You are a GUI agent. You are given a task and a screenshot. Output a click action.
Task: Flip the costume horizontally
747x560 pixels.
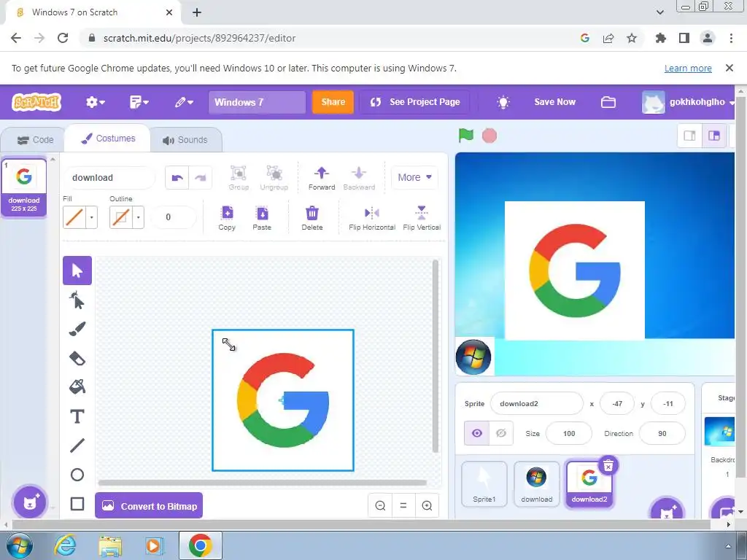click(371, 218)
